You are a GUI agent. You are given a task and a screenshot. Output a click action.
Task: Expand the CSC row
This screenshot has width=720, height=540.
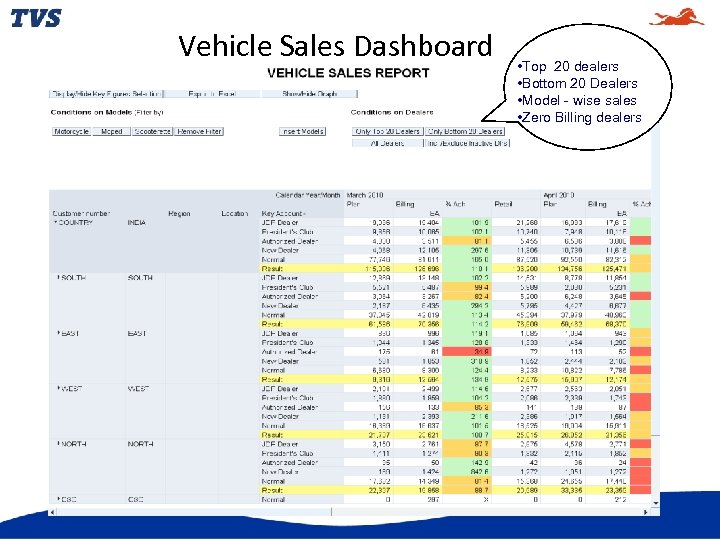pyautogui.click(x=58, y=499)
